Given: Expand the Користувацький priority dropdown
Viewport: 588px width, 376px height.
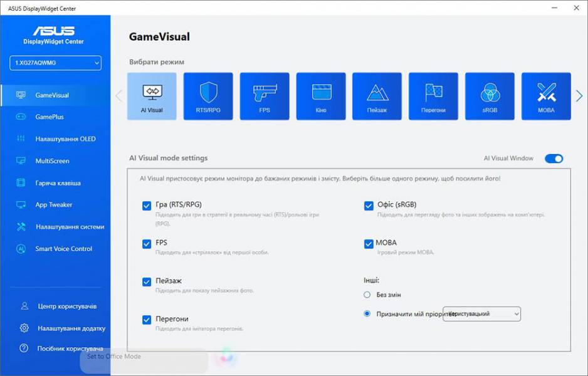Looking at the screenshot, I should tap(482, 313).
